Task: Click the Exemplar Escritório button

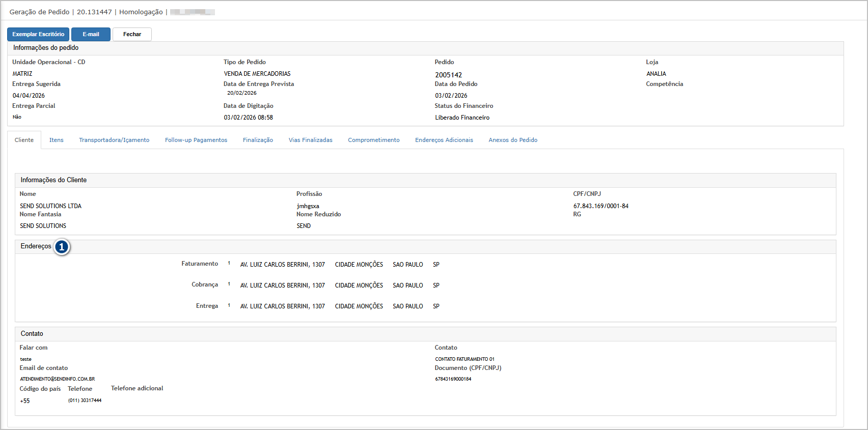Action: (x=38, y=34)
